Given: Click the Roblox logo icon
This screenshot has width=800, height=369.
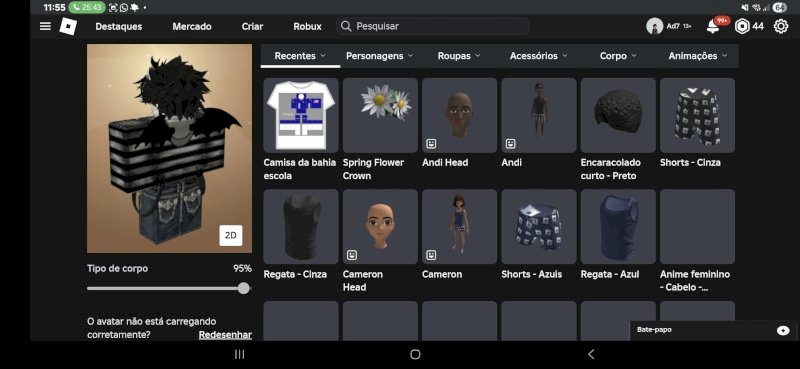Looking at the screenshot, I should point(68,26).
